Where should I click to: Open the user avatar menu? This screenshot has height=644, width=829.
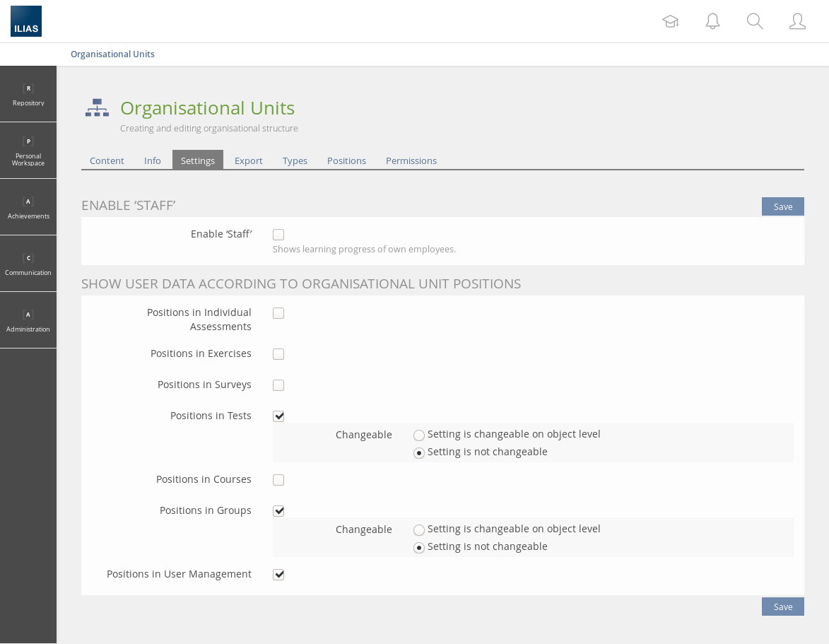coord(797,21)
